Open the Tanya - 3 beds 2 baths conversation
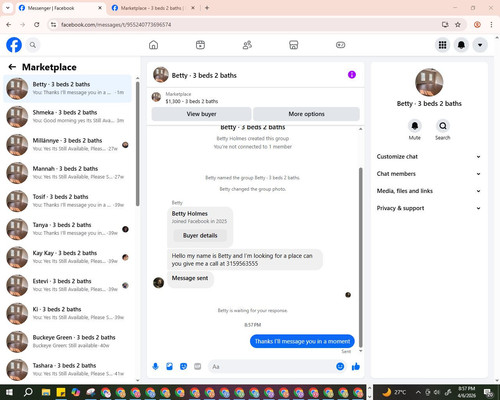 click(68, 229)
